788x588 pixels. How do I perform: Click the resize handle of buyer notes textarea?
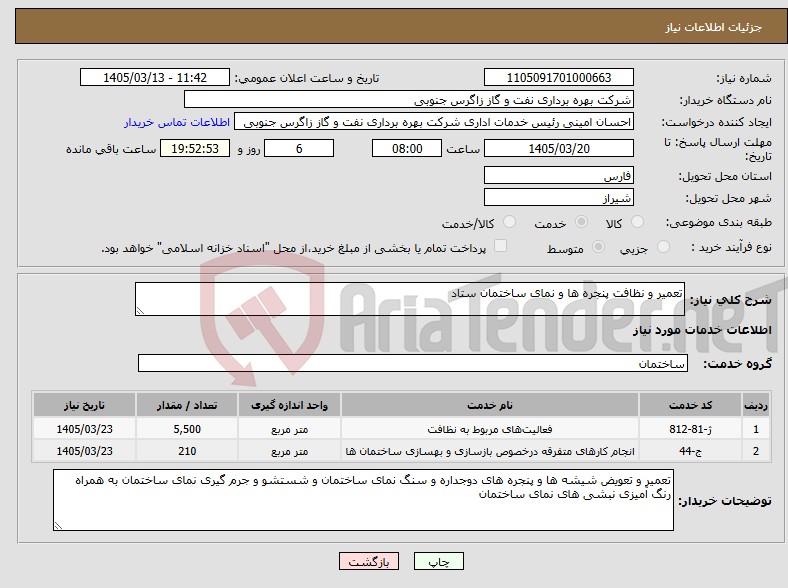pyautogui.click(x=58, y=526)
